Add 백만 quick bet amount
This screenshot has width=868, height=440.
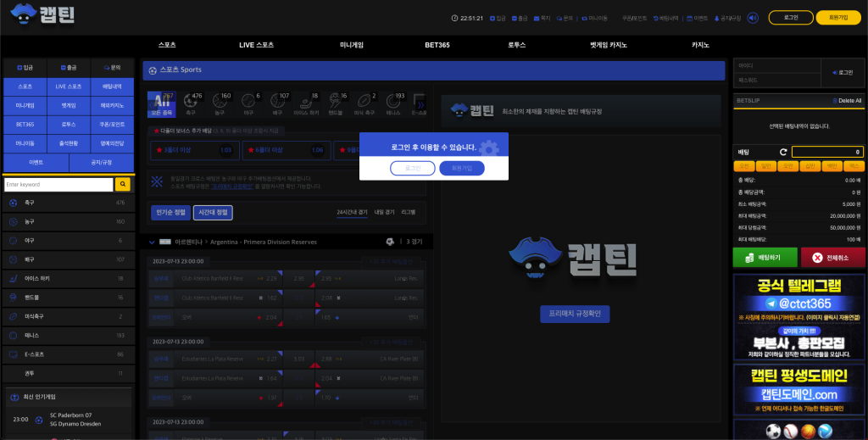[832, 166]
